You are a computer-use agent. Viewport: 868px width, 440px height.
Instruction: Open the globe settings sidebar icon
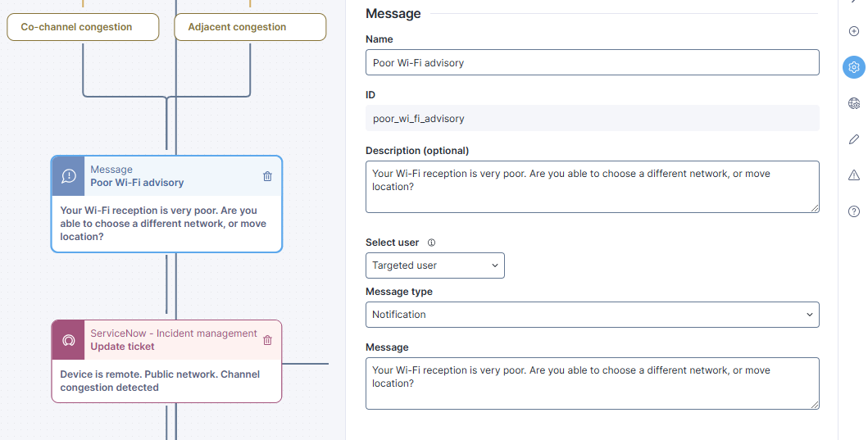coord(853,103)
